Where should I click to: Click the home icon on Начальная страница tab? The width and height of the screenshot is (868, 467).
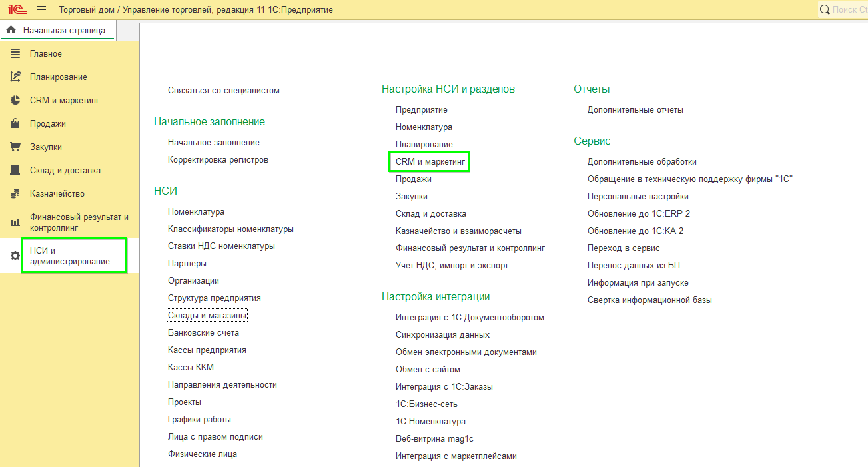(11, 30)
